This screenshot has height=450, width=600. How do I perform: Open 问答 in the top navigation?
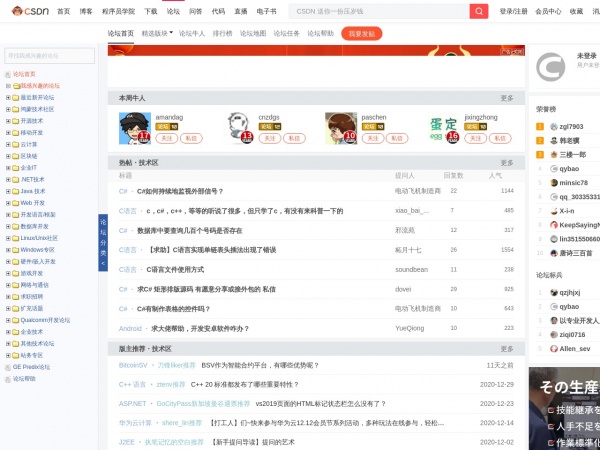pos(196,11)
